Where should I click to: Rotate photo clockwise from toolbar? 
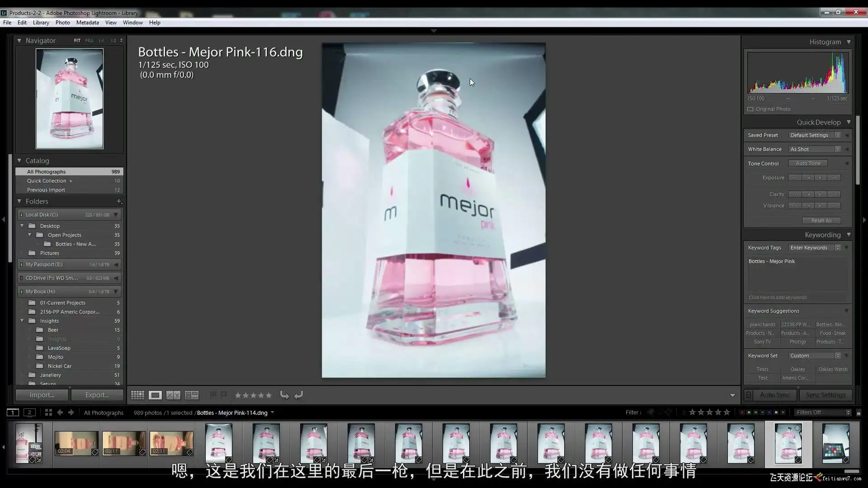click(298, 395)
